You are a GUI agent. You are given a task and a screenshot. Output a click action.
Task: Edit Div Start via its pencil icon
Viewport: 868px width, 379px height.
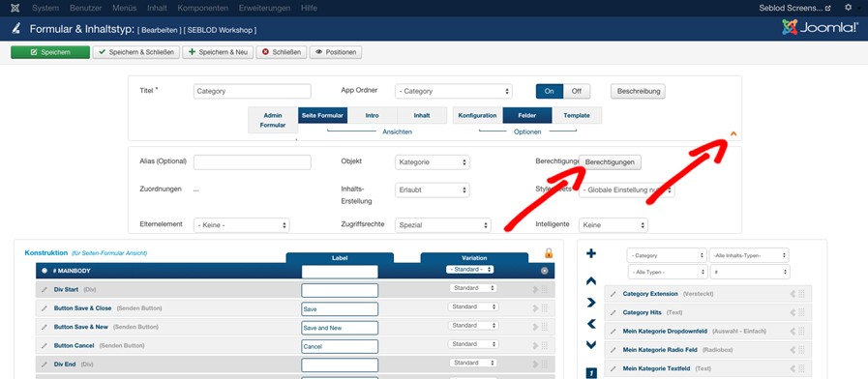tap(45, 290)
